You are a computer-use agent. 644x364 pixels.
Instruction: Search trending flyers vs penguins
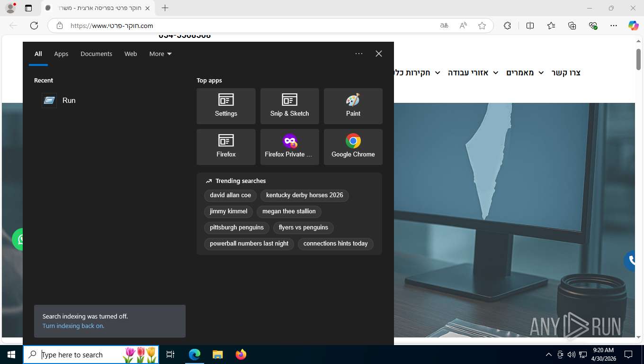tap(304, 227)
